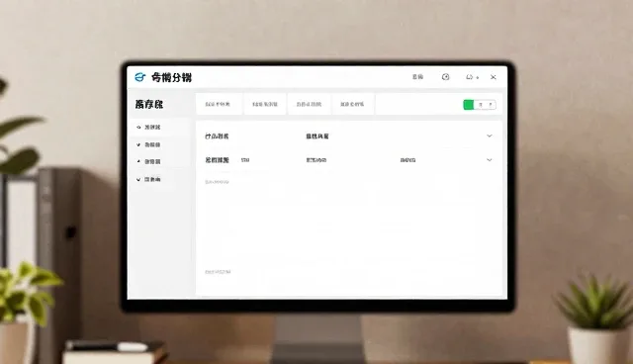The width and height of the screenshot is (633, 364).
Task: Open the clock icon in the title bar
Action: 446,77
